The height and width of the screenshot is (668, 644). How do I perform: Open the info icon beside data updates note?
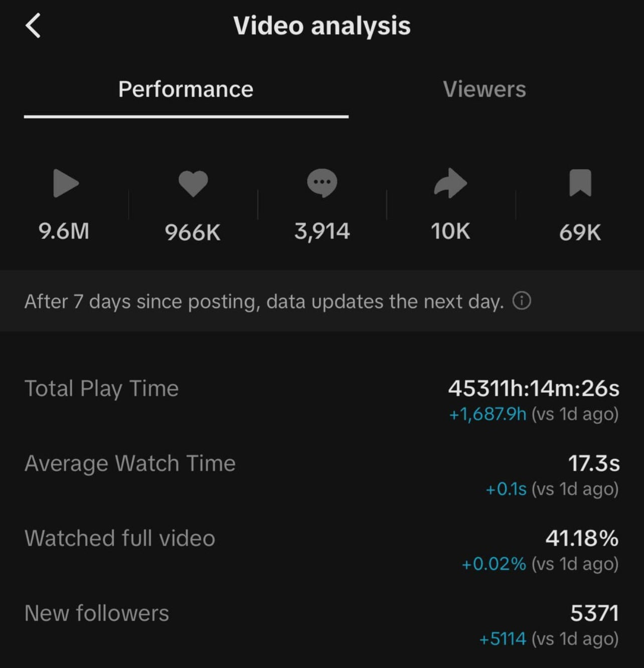pyautogui.click(x=522, y=301)
